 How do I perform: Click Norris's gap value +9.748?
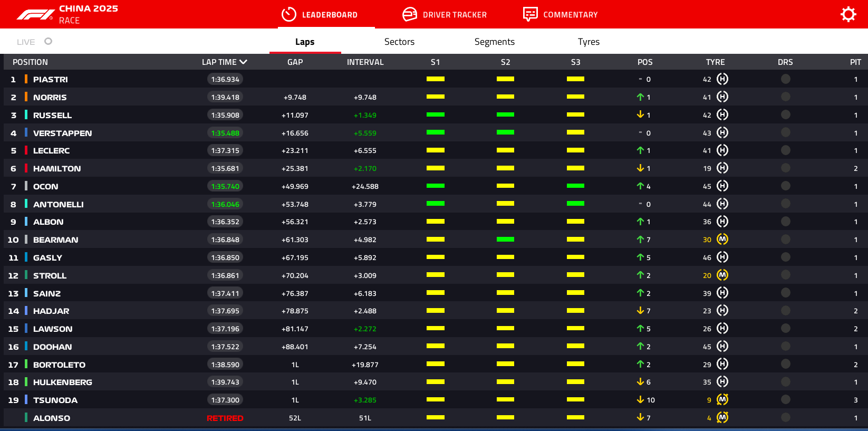click(295, 98)
